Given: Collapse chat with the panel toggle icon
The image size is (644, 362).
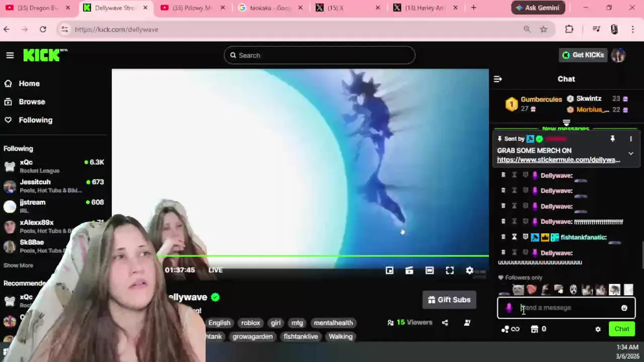Looking at the screenshot, I should tap(498, 79).
